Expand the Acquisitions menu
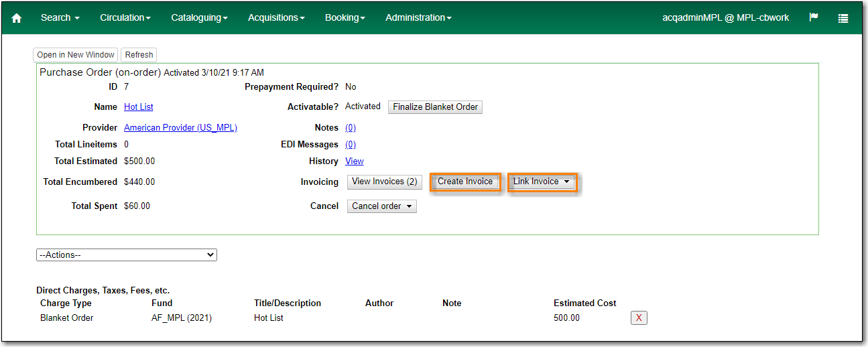 276,17
